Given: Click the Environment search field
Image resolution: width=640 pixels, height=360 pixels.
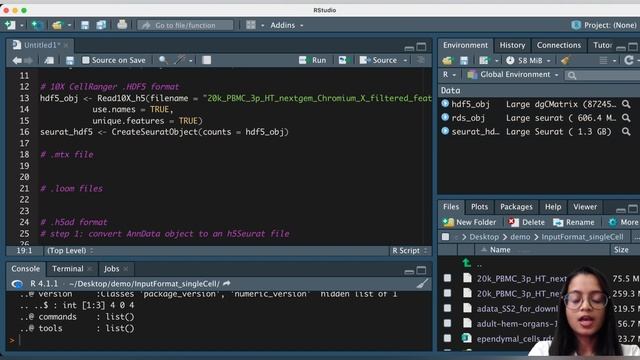Looking at the screenshot, I should (602, 75).
